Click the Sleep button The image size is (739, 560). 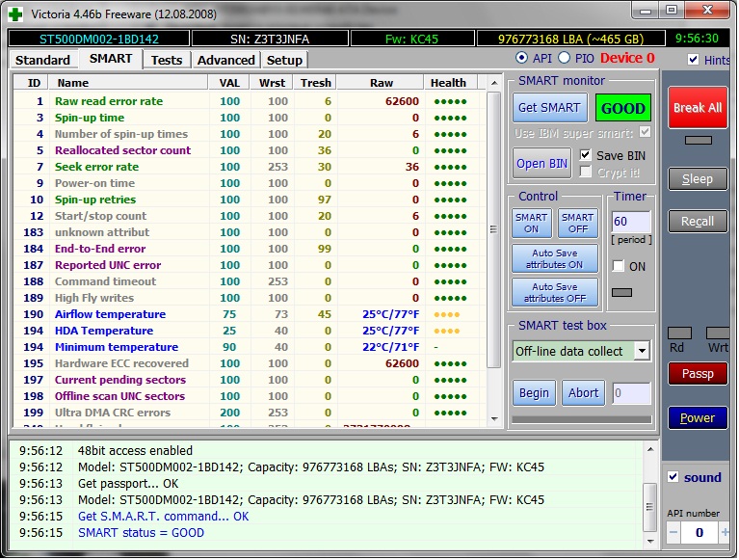click(698, 179)
